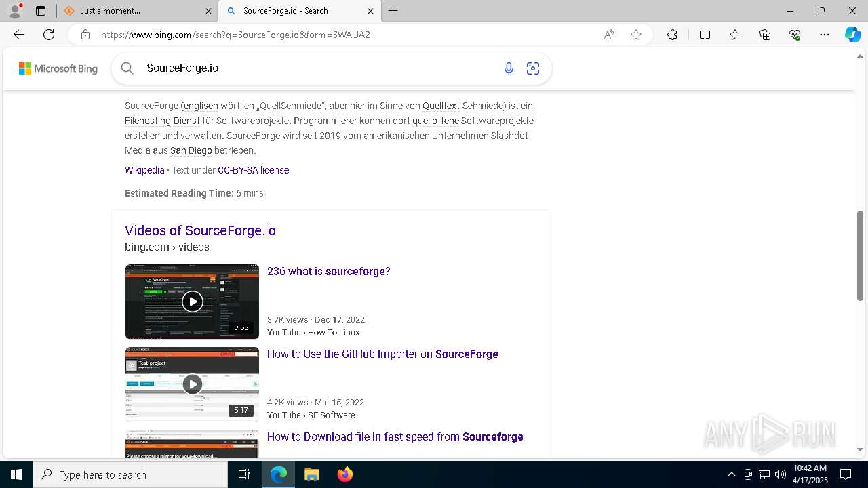Close the 'SourceForge.io - Search' tab
This screenshot has height=488, width=868.
point(370,11)
